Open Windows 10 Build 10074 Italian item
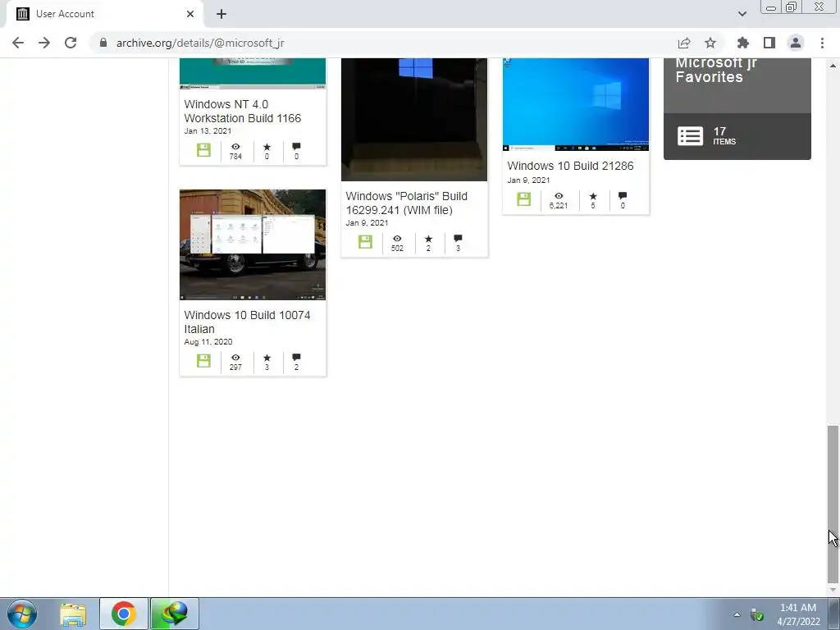840x630 pixels. pyautogui.click(x=247, y=322)
